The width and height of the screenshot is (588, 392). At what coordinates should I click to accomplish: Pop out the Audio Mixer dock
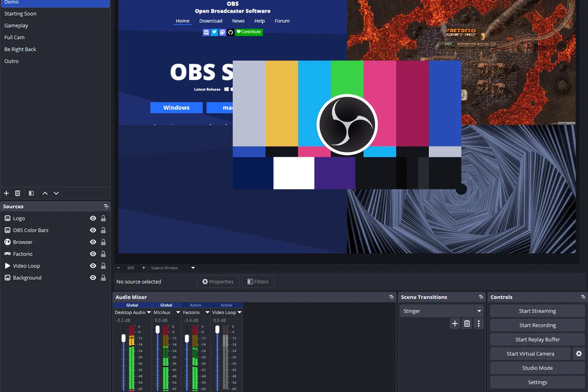[391, 297]
